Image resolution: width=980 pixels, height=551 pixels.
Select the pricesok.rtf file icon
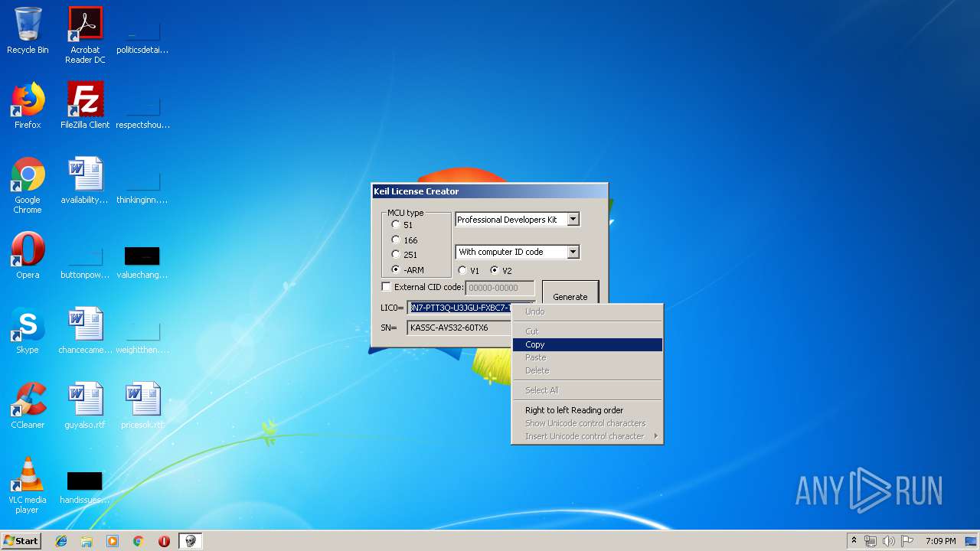pos(142,406)
